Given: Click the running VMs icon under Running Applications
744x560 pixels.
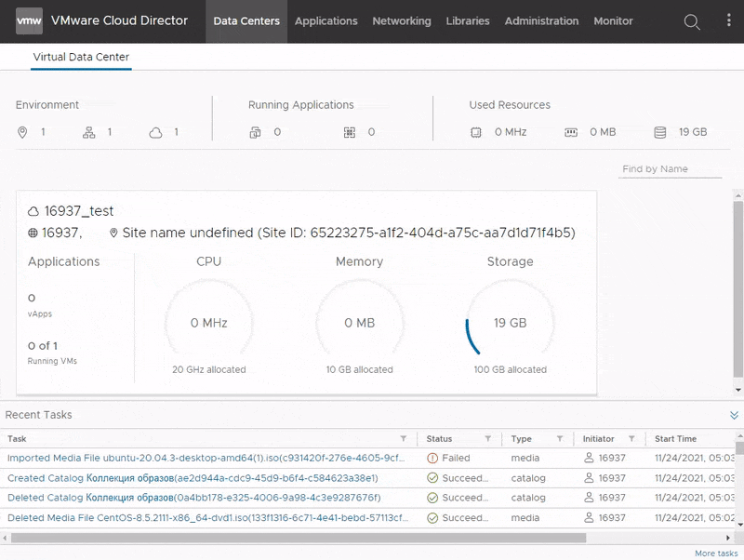Looking at the screenshot, I should (255, 132).
